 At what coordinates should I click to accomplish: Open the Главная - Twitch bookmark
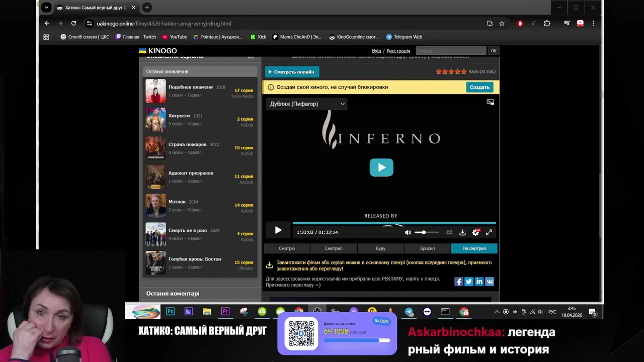click(x=136, y=37)
